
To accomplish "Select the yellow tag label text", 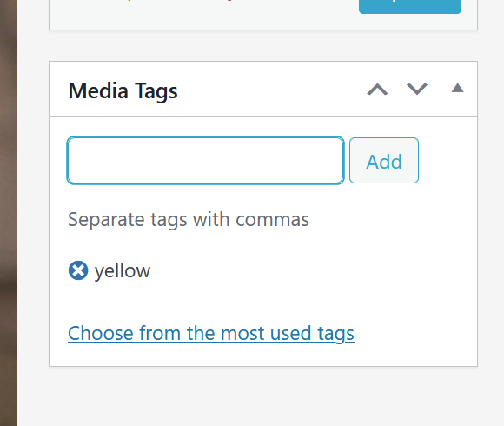I will point(123,271).
